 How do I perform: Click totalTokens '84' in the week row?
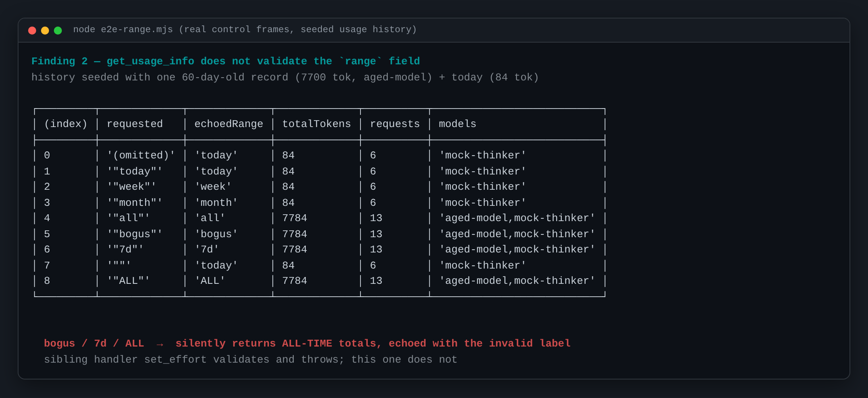coord(288,187)
